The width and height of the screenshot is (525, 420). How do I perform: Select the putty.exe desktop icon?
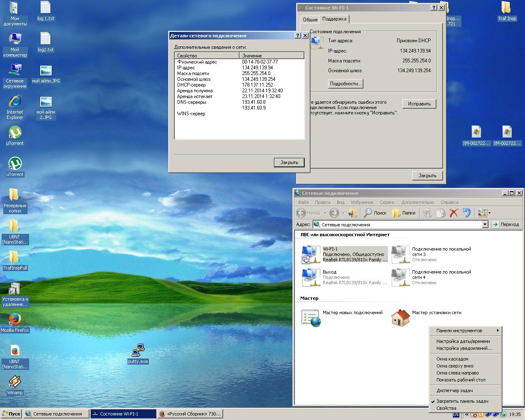(x=138, y=352)
